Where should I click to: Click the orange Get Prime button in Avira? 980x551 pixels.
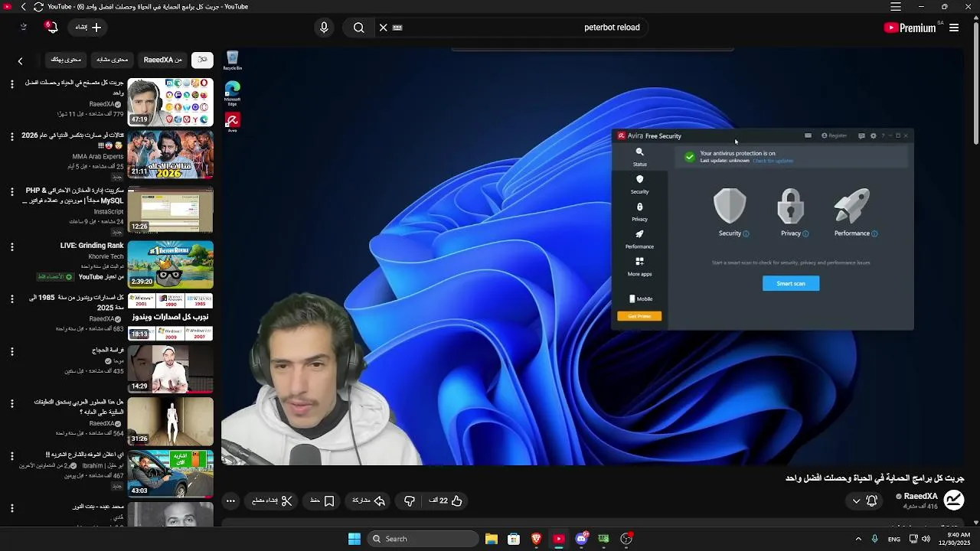point(639,316)
